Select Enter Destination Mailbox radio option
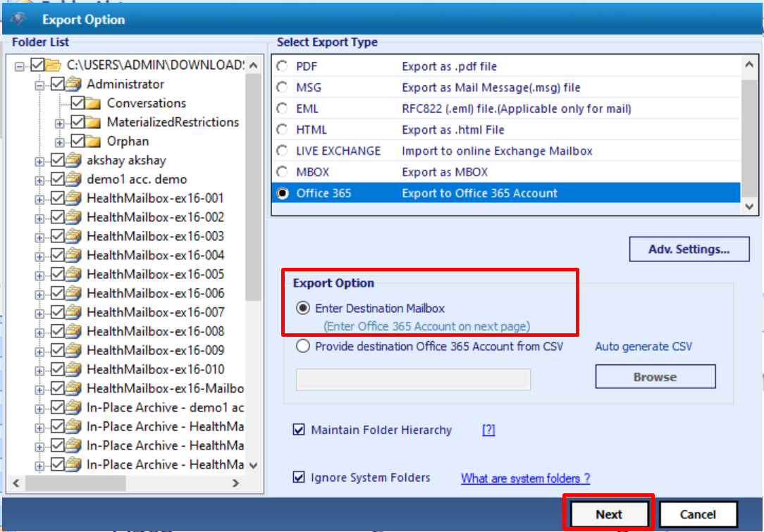 (302, 308)
